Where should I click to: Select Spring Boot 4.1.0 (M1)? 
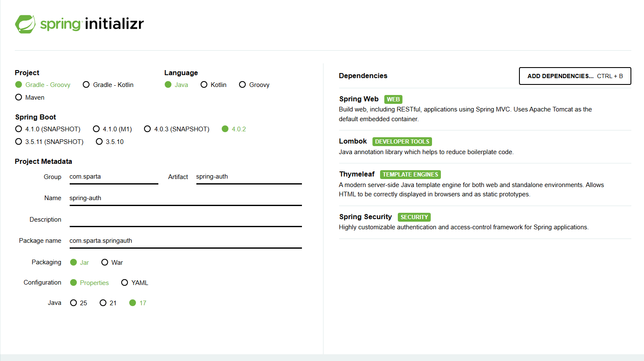[112, 129]
